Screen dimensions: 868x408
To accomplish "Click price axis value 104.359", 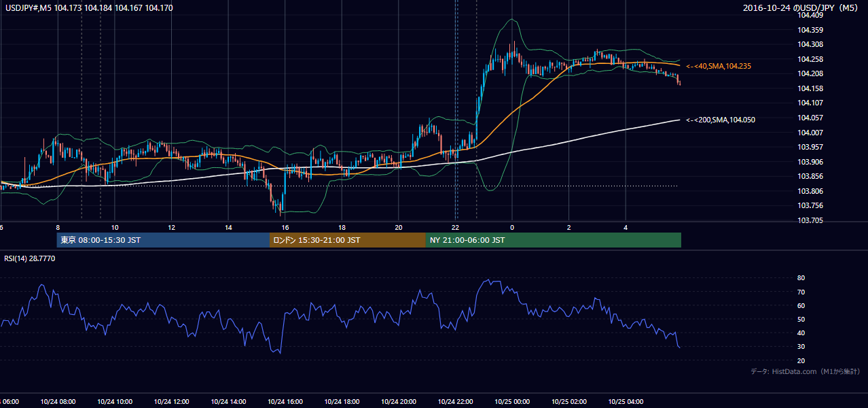I will pos(811,30).
